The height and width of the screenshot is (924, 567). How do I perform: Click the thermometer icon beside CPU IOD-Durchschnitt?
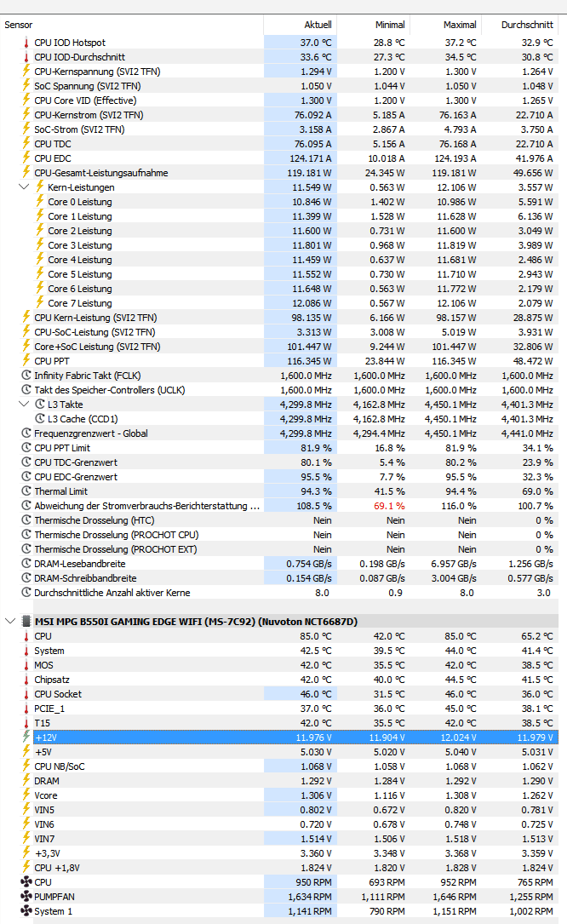pyautogui.click(x=26, y=57)
